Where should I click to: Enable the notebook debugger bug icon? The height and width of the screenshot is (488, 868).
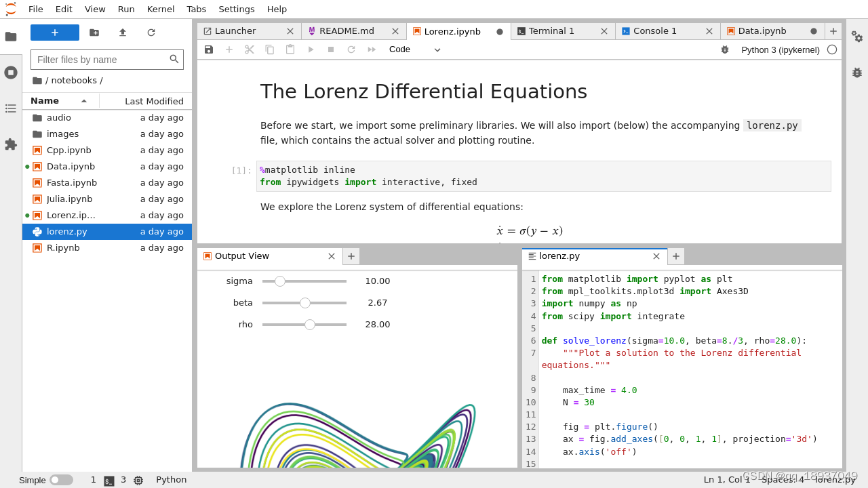pos(725,49)
